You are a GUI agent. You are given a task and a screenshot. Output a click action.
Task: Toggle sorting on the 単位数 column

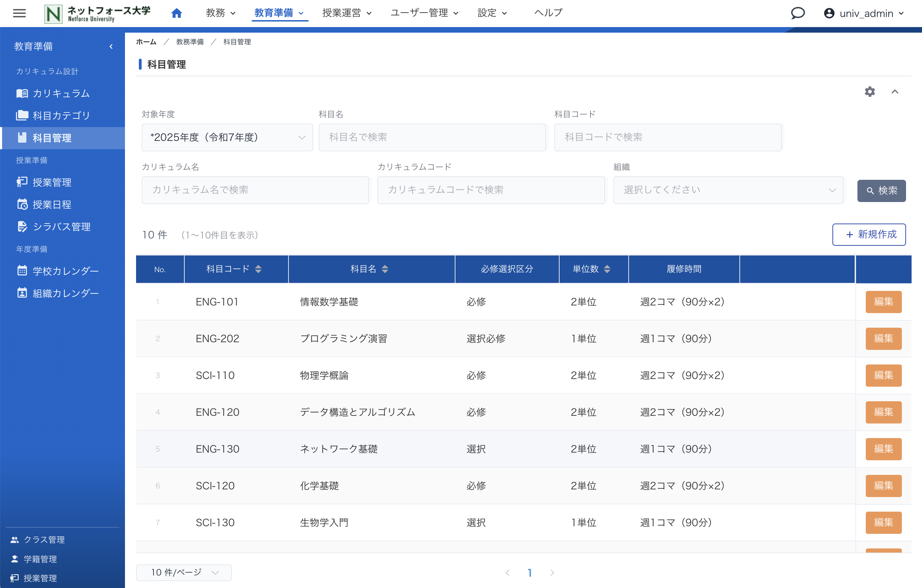[x=607, y=269]
